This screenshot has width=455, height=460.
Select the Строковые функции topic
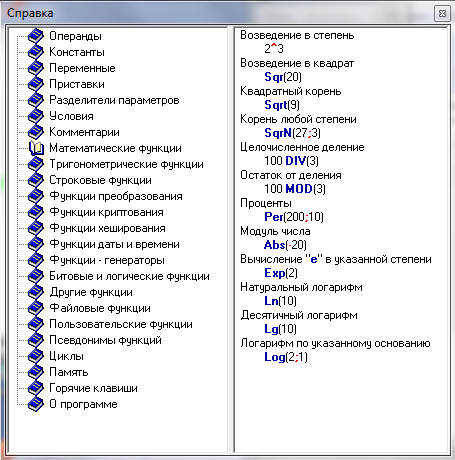tap(100, 180)
